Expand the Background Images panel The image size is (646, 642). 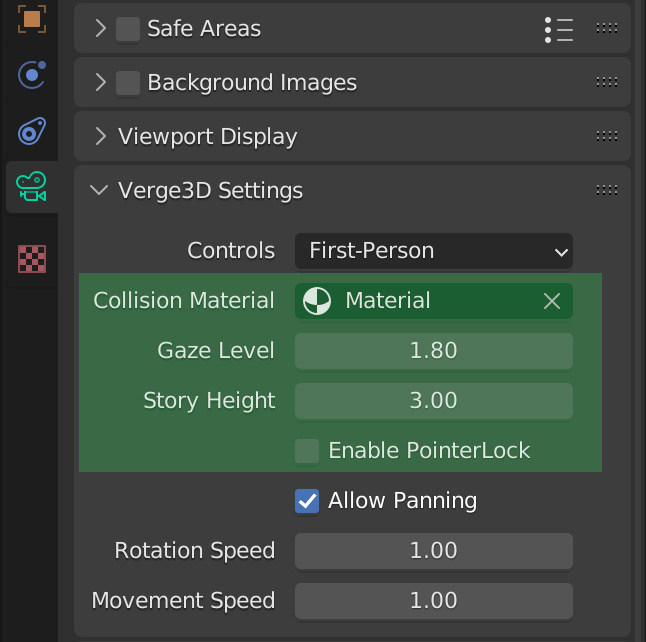pyautogui.click(x=100, y=82)
